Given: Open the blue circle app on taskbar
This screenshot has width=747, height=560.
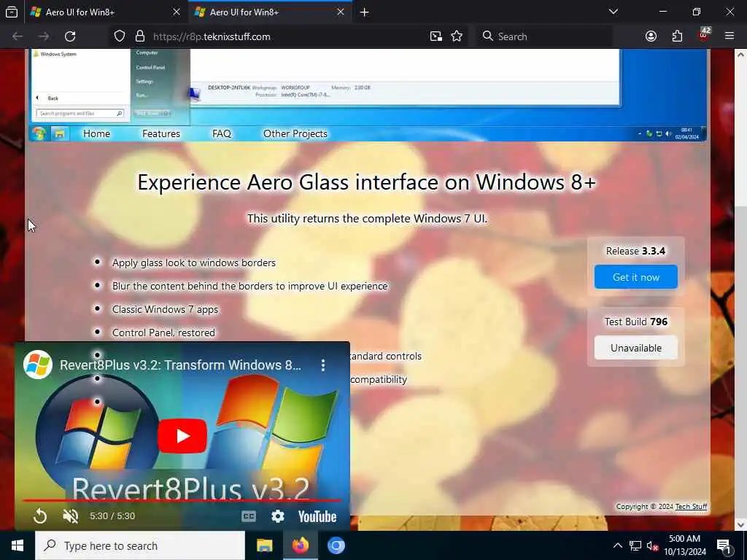Looking at the screenshot, I should (336, 545).
